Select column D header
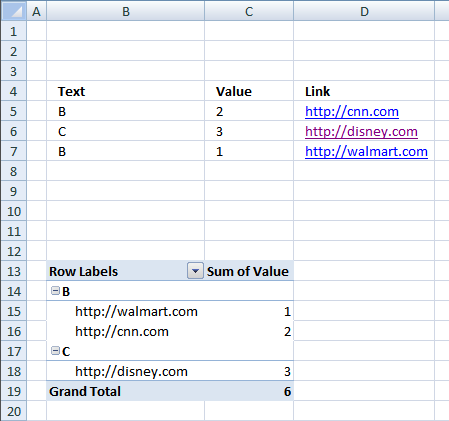The image size is (449, 421). click(364, 11)
